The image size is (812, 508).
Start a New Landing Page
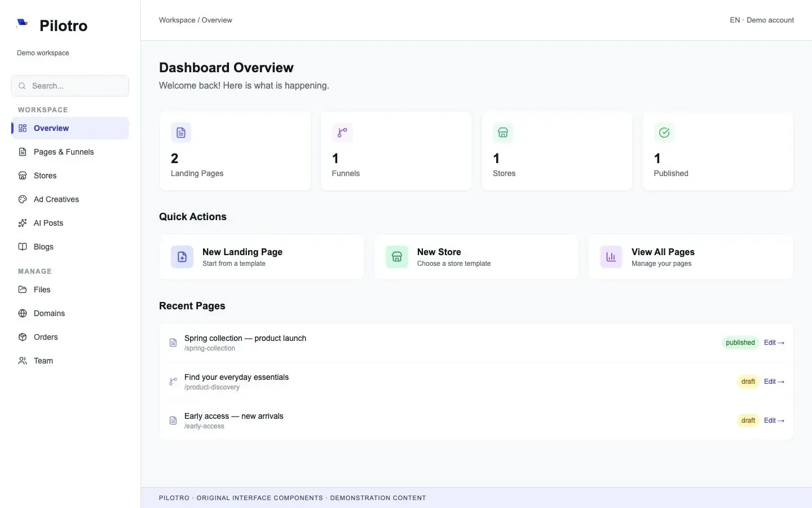click(x=262, y=257)
